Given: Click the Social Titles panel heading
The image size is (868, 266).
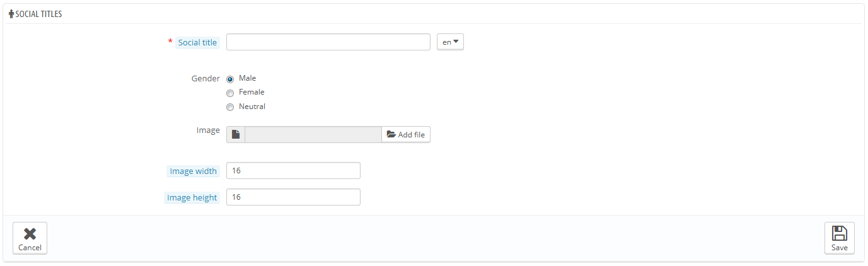Looking at the screenshot, I should pyautogui.click(x=38, y=14).
